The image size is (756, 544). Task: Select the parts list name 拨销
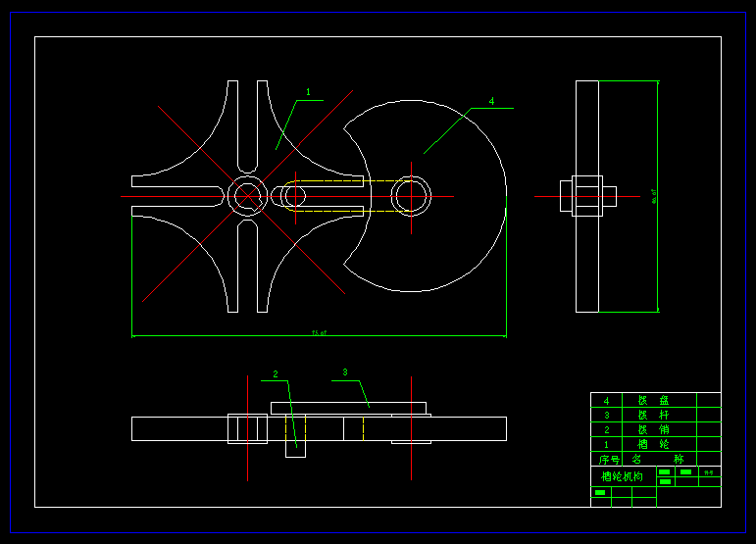pyautogui.click(x=653, y=429)
